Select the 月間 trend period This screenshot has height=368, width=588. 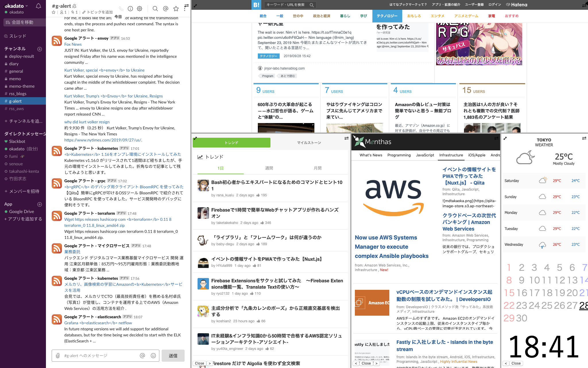[x=318, y=168]
